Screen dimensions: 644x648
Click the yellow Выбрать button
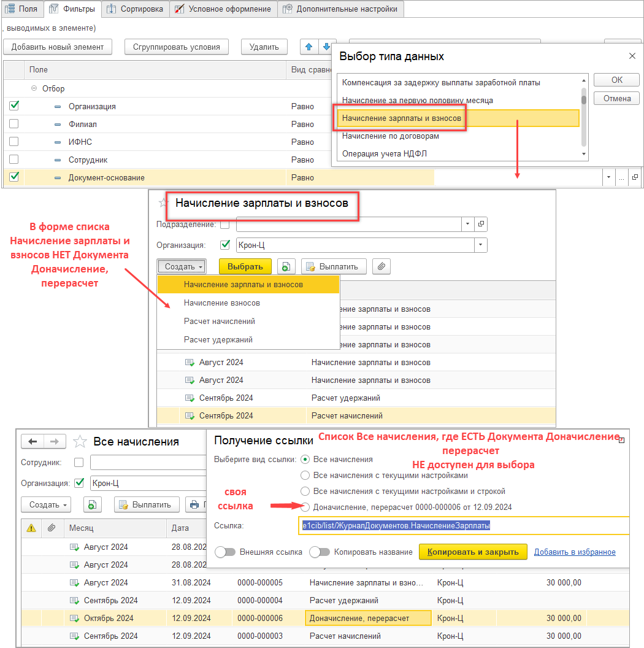[245, 266]
